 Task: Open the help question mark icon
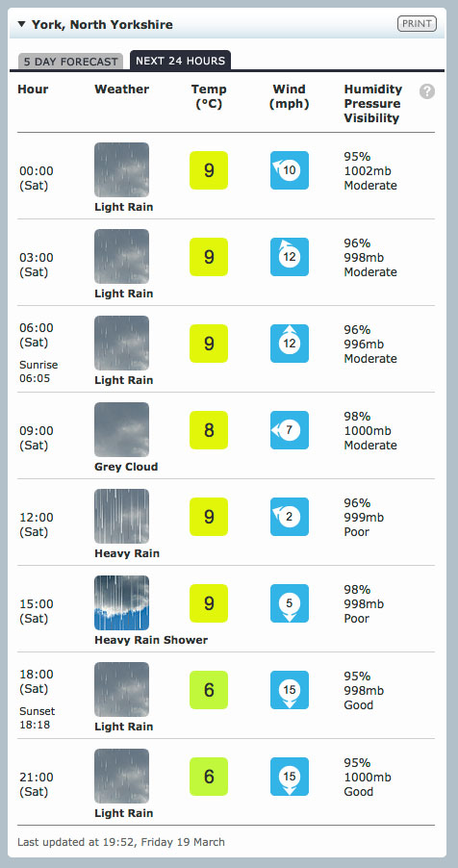(427, 91)
